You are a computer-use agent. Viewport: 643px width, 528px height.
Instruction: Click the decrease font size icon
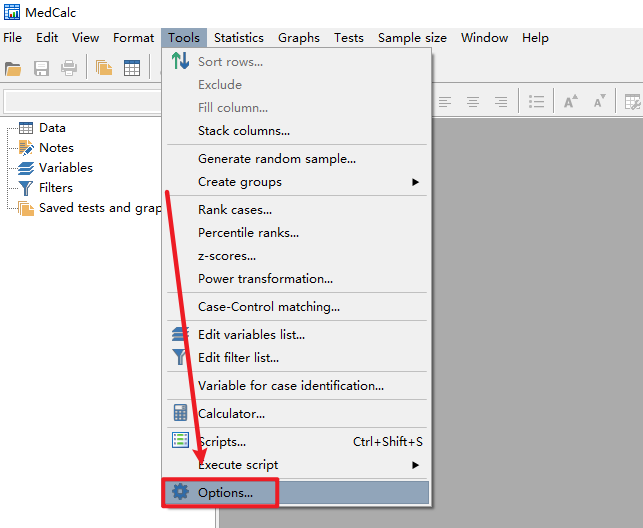point(599,102)
